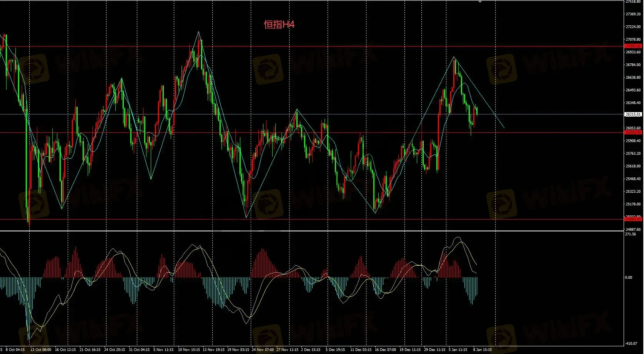644x354 pixels.
Task: Click price axis label 26348.40
Action: pos(633,103)
